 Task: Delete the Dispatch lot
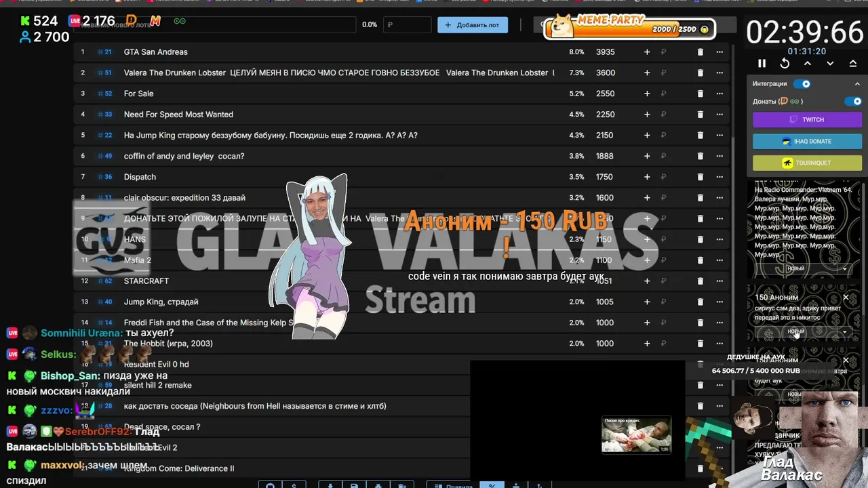[701, 177]
